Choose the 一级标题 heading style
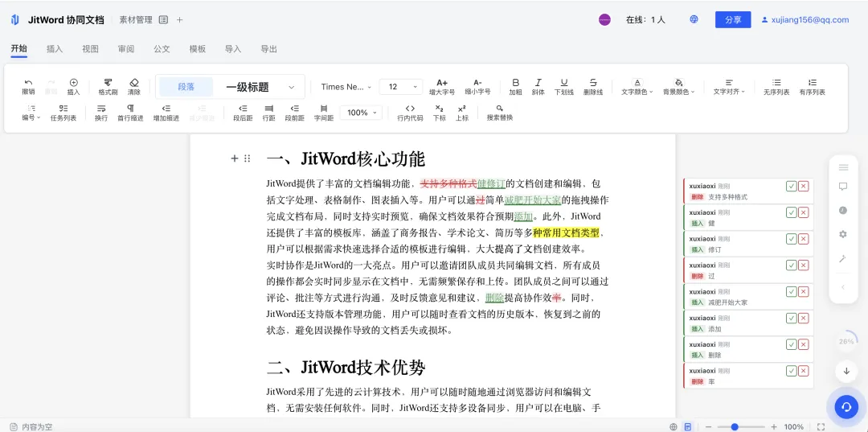 click(247, 87)
